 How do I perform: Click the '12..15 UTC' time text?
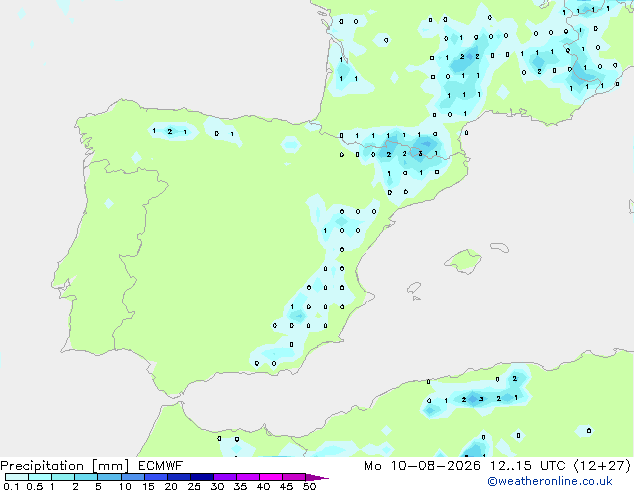pyautogui.click(x=527, y=466)
